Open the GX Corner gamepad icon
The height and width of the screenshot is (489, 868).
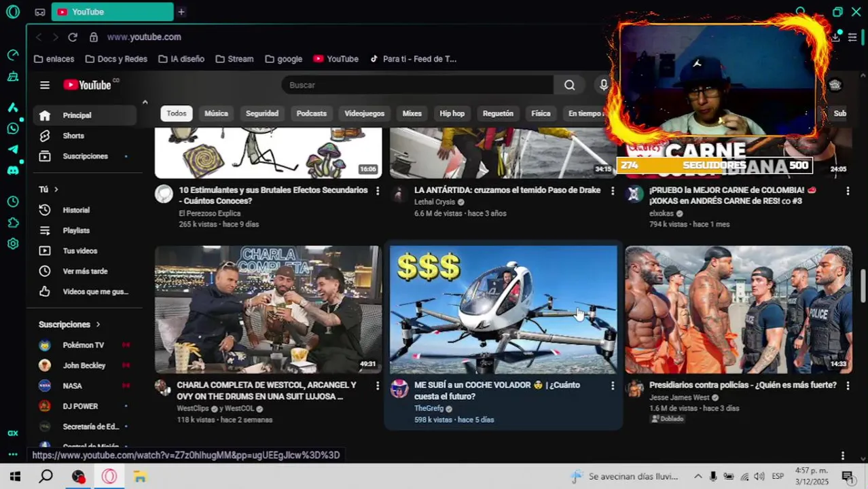tap(40, 12)
